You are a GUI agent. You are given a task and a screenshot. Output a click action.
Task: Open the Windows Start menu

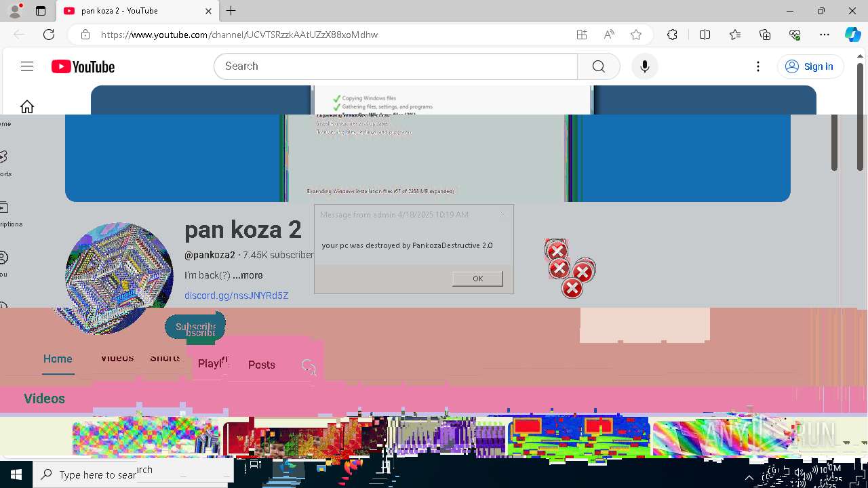tap(16, 474)
